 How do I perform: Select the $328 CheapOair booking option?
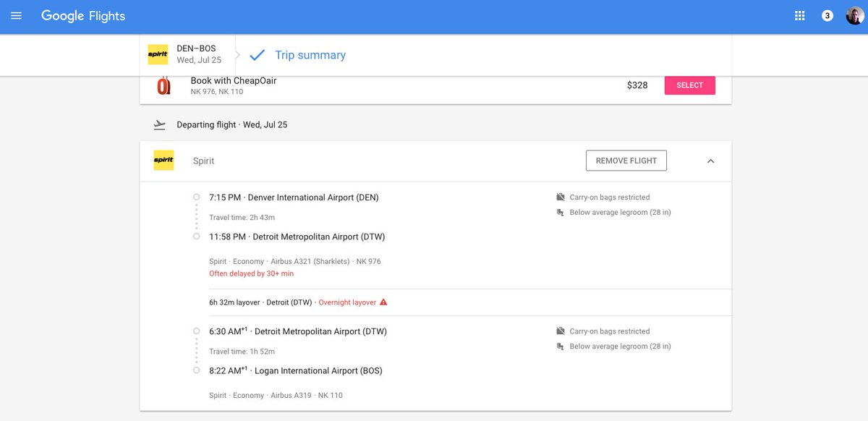pos(689,85)
